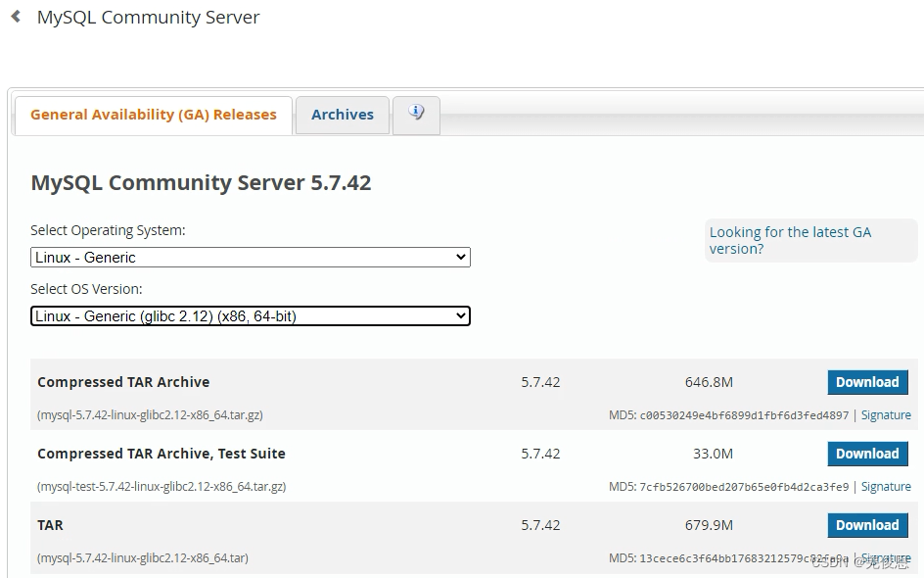The image size is (924, 578).
Task: Download the Compressed TAR Archive 646.8M
Action: [867, 382]
